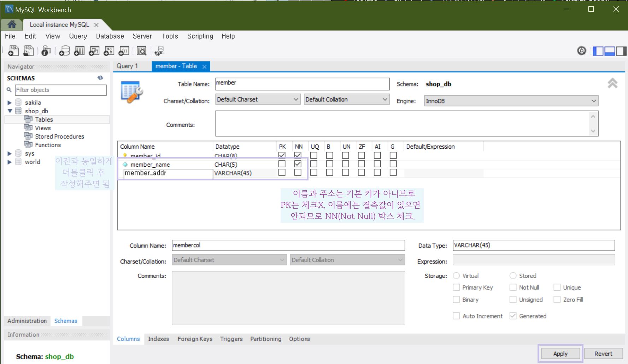Open the Triggers tab
This screenshot has width=628, height=364.
[x=231, y=339]
